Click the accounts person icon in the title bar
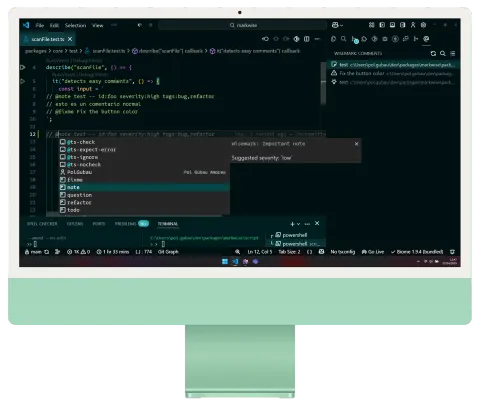The image size is (480, 409). (413, 25)
